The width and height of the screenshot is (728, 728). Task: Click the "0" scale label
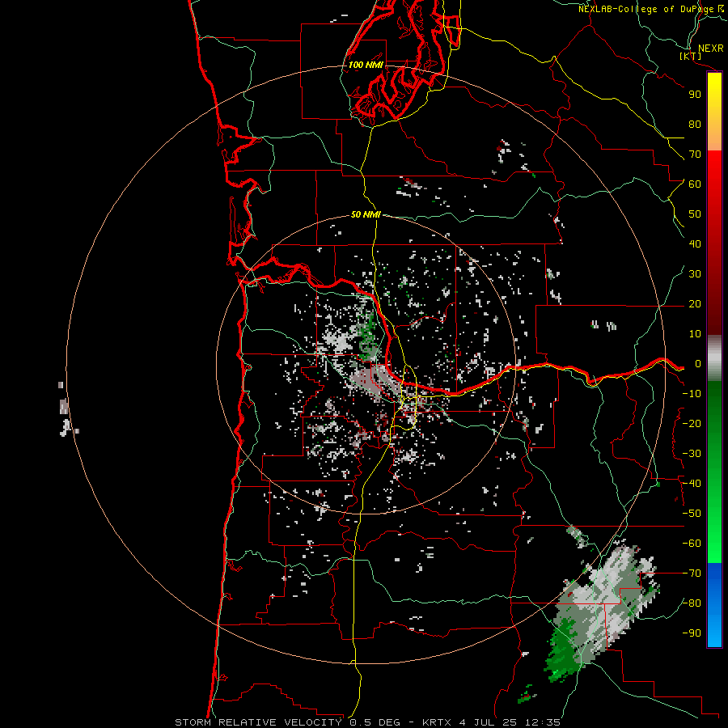tap(698, 364)
